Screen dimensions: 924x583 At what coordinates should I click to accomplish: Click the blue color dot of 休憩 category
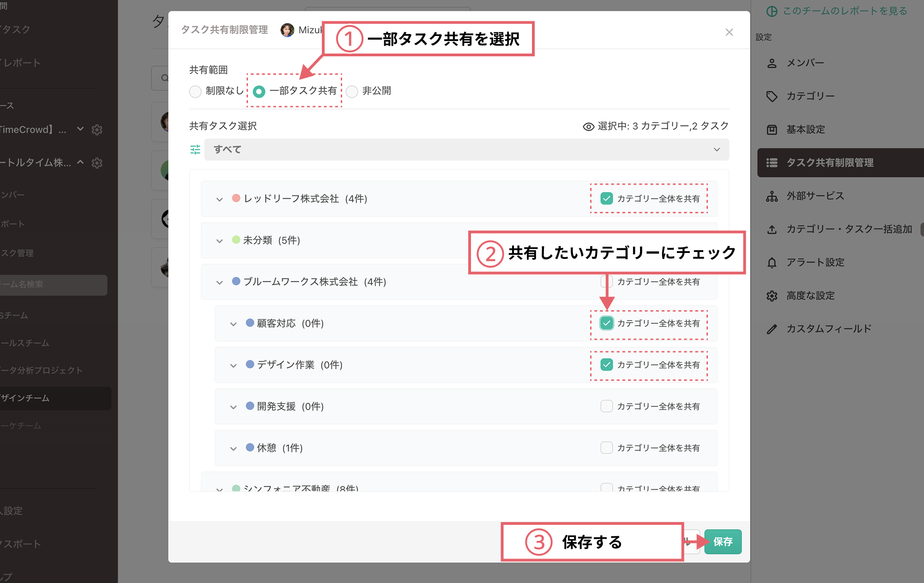[250, 447]
